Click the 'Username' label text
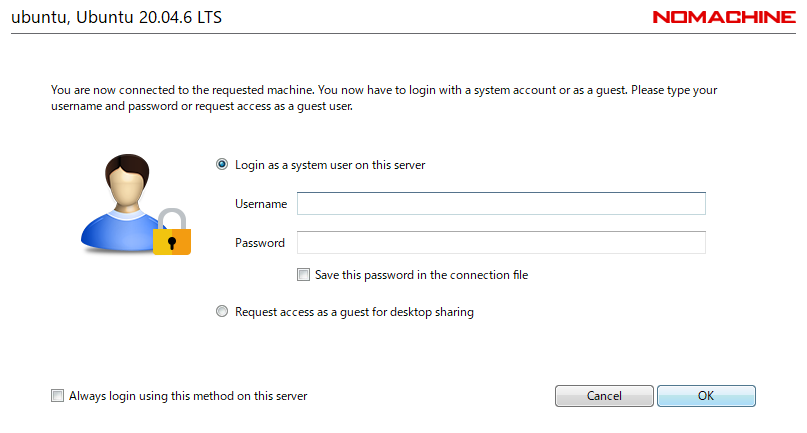 (261, 204)
